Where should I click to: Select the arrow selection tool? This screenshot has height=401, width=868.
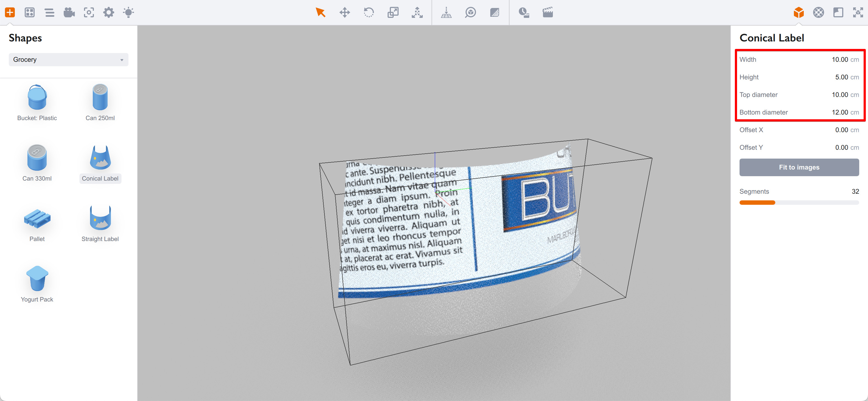click(320, 12)
